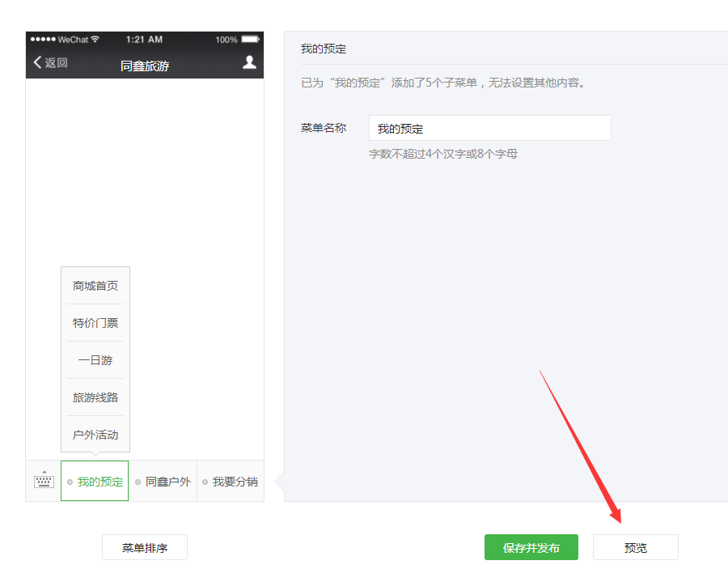The image size is (728, 582).
Task: Click the 预览 button
Action: click(x=635, y=548)
